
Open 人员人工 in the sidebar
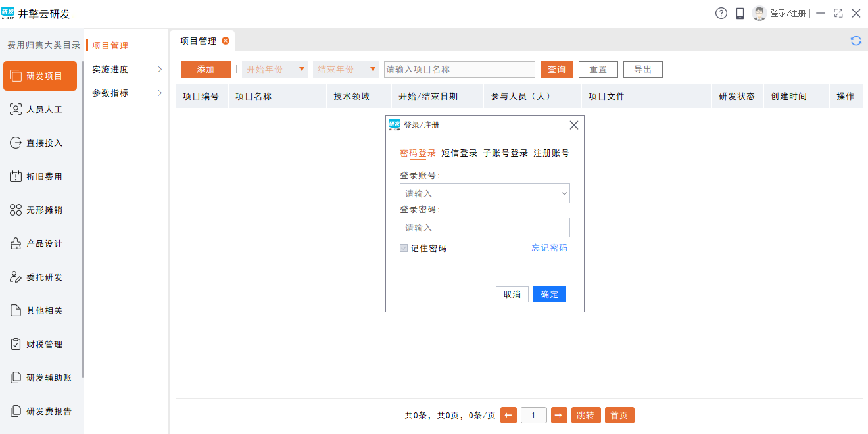(43, 109)
